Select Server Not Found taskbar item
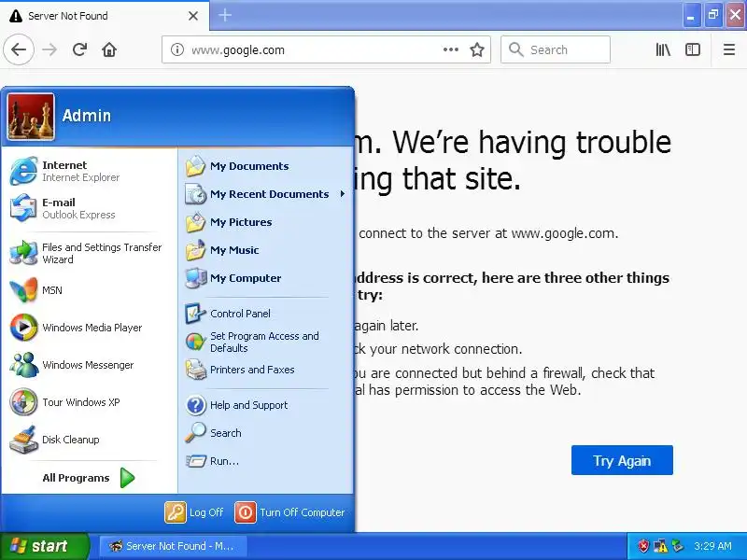This screenshot has width=747, height=560. [174, 546]
